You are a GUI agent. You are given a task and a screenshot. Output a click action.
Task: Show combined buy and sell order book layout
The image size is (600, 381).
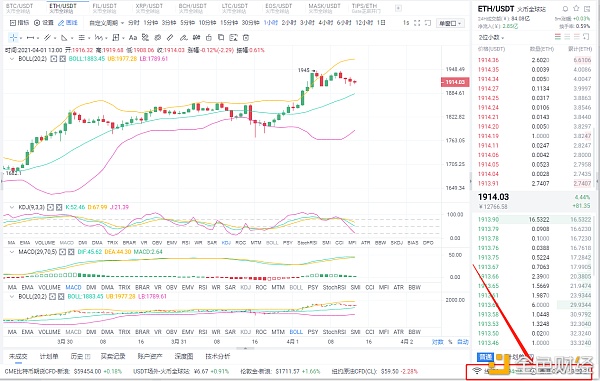pos(558,37)
